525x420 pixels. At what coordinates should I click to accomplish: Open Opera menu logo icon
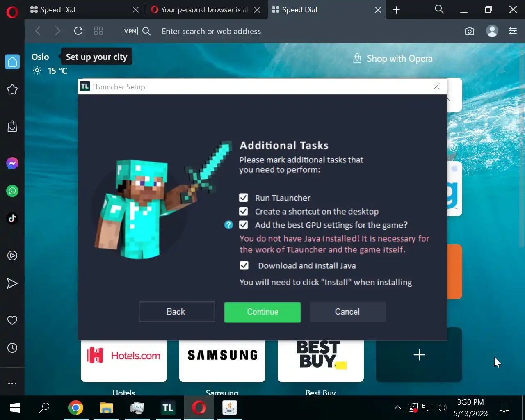(12, 12)
